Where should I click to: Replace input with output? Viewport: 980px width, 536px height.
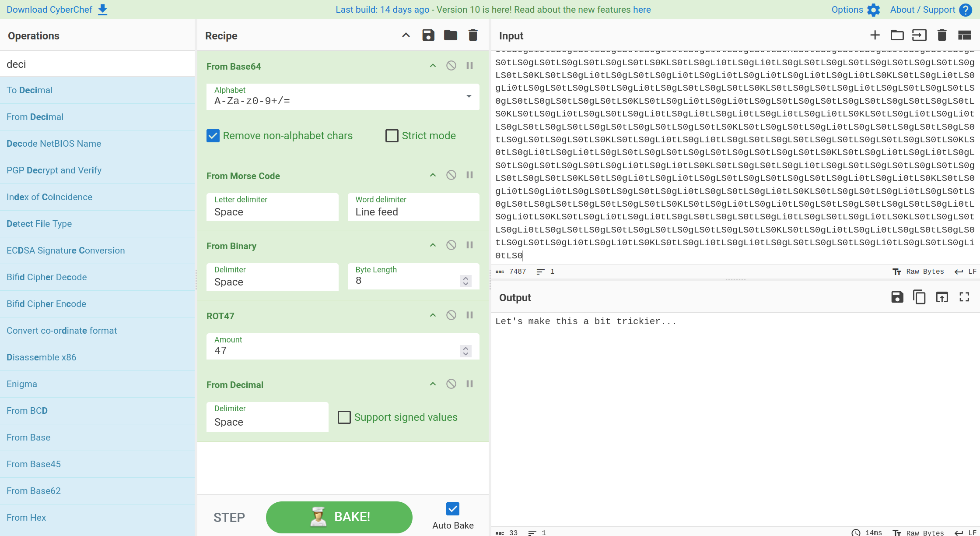[942, 297]
